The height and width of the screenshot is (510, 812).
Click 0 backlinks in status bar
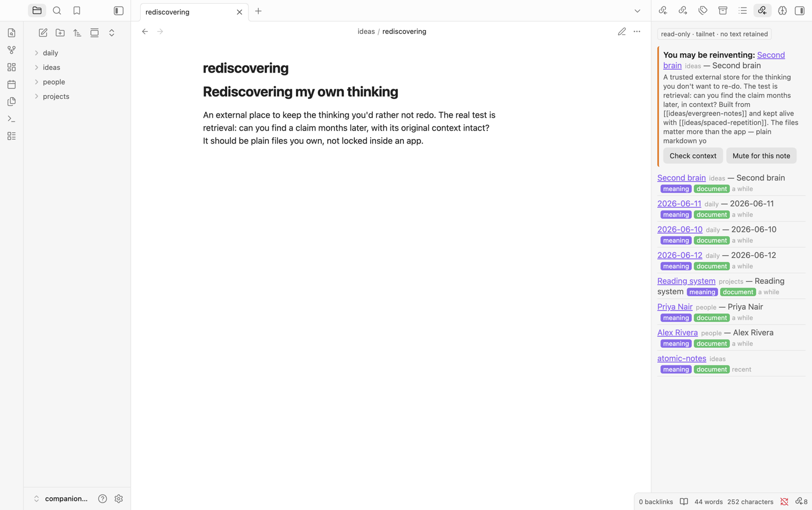pyautogui.click(x=656, y=502)
